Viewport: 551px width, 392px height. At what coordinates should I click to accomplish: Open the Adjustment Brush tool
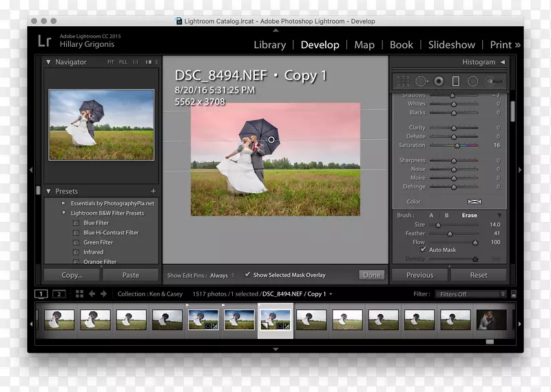tap(494, 81)
